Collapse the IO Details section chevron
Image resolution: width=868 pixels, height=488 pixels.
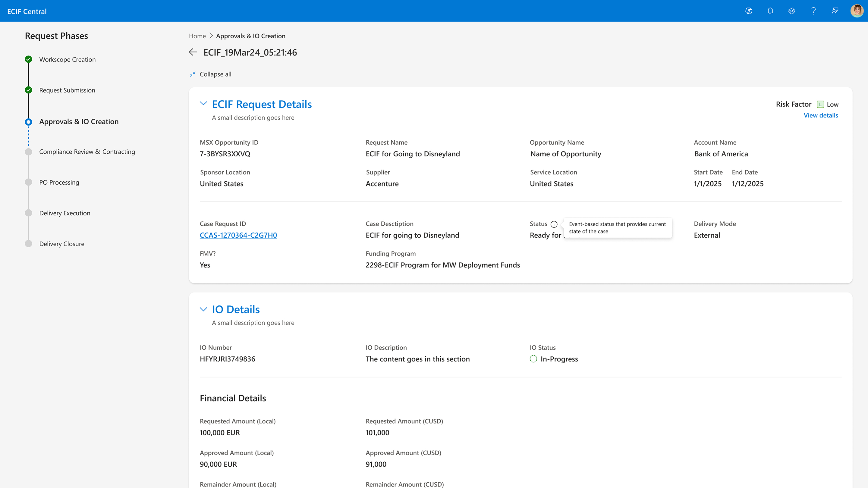point(203,309)
